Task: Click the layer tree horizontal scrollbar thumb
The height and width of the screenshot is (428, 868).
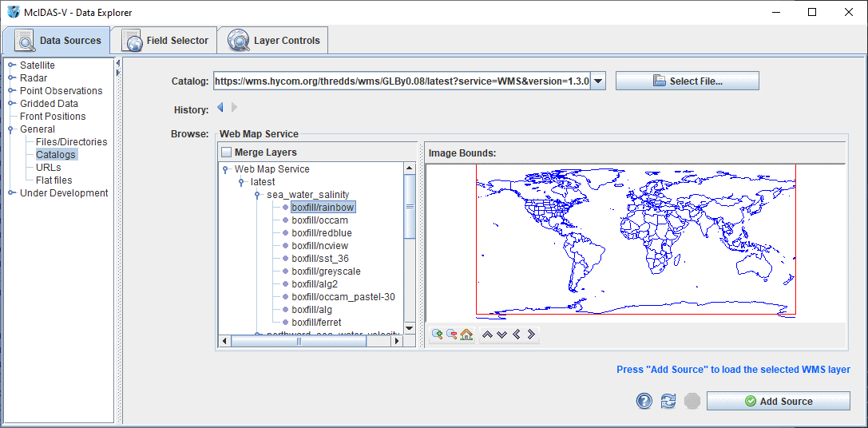Action: click(299, 342)
